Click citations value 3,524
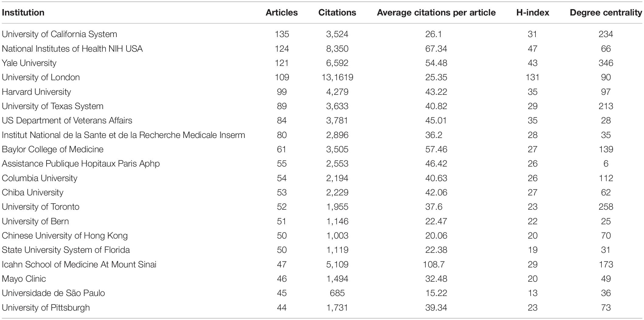The width and height of the screenshot is (644, 320). [337, 34]
